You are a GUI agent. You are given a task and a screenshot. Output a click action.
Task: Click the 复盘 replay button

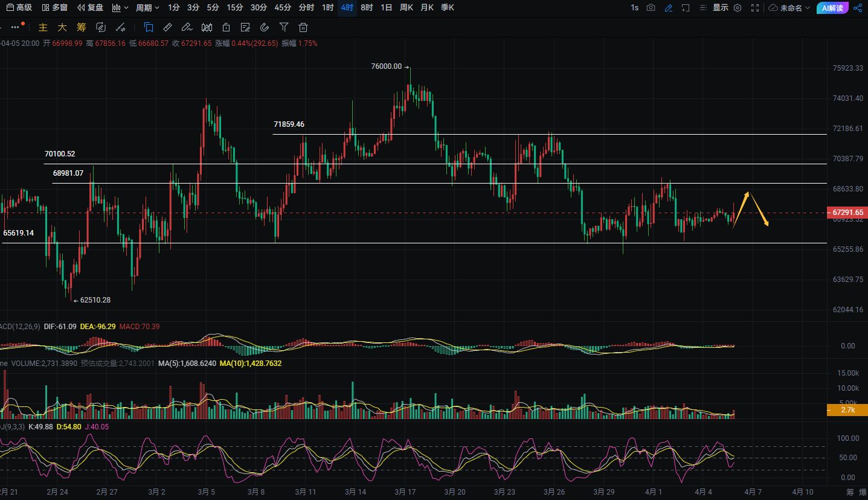click(x=90, y=8)
